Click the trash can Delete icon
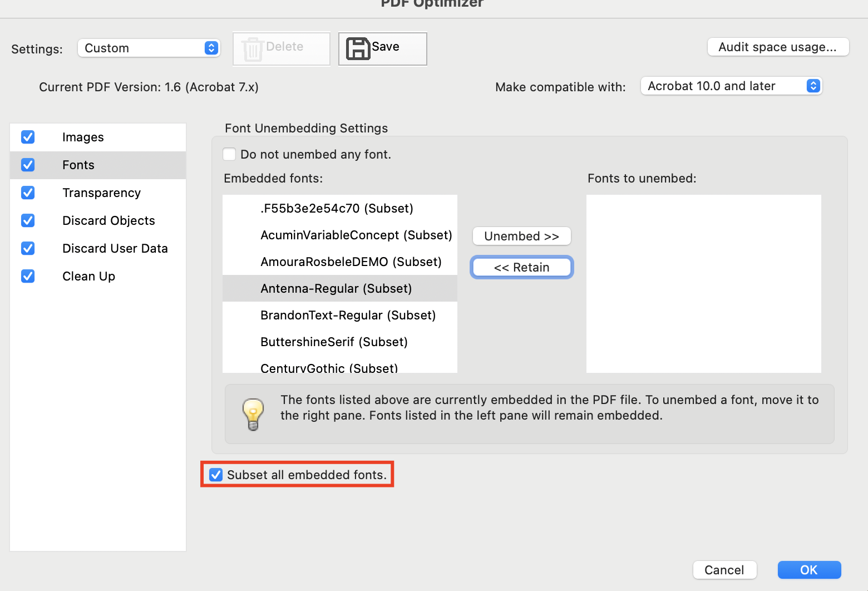 click(x=253, y=49)
